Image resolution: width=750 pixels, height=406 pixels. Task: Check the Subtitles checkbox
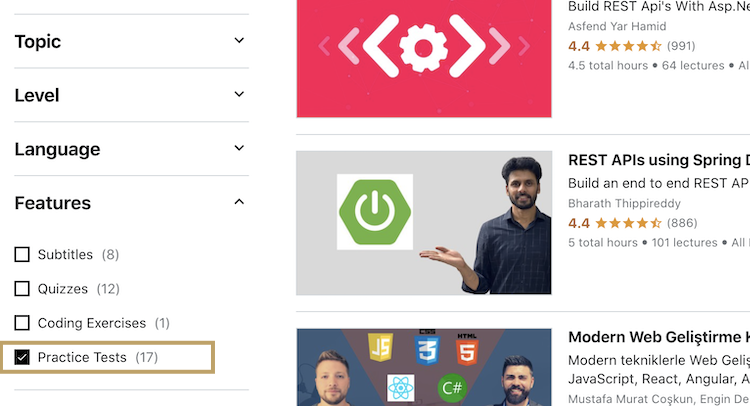[22, 254]
